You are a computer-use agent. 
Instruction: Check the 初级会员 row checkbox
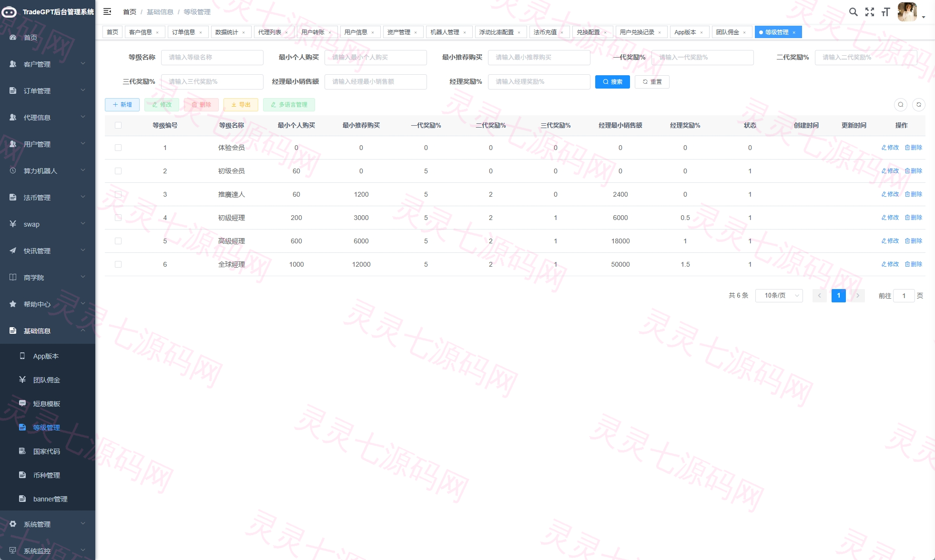click(x=118, y=171)
